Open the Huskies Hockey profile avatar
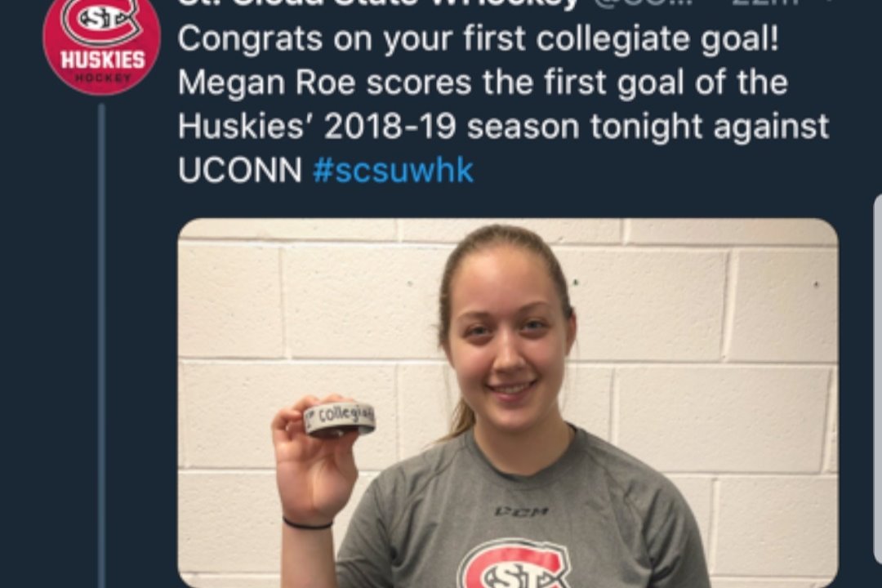 (102, 45)
